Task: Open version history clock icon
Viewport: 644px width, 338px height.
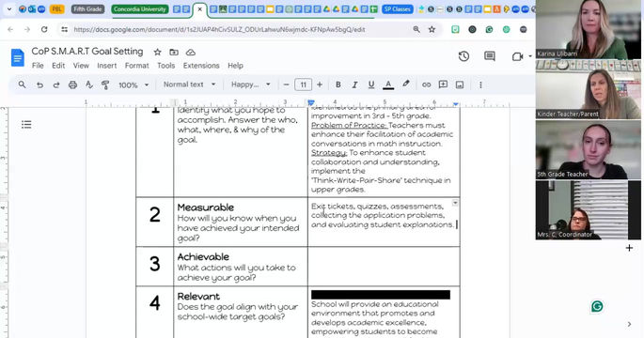Action: [x=464, y=56]
